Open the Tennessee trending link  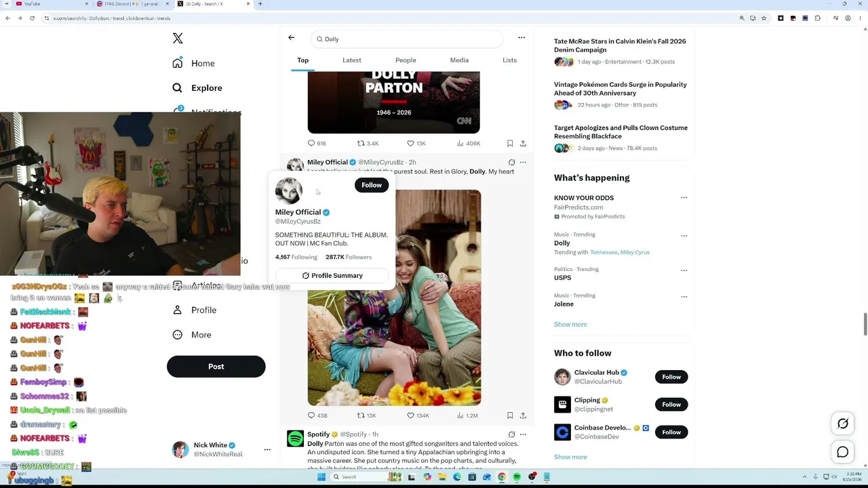tap(604, 252)
